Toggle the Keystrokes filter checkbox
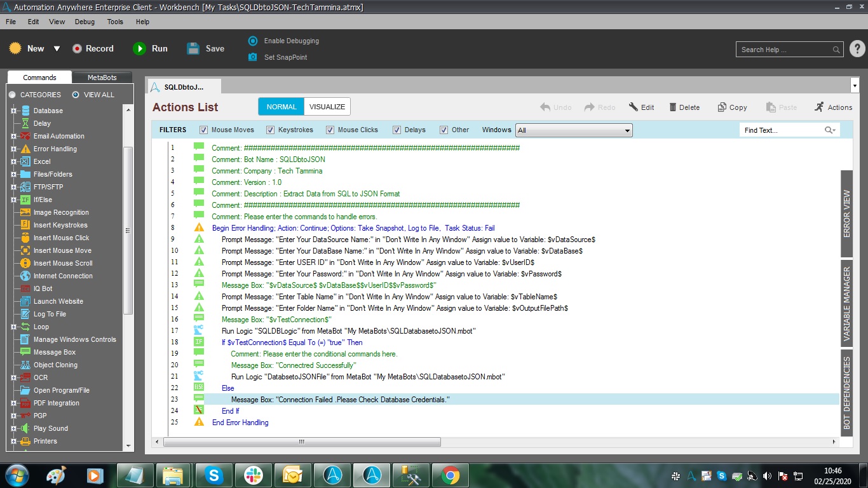The image size is (868, 488). (271, 130)
